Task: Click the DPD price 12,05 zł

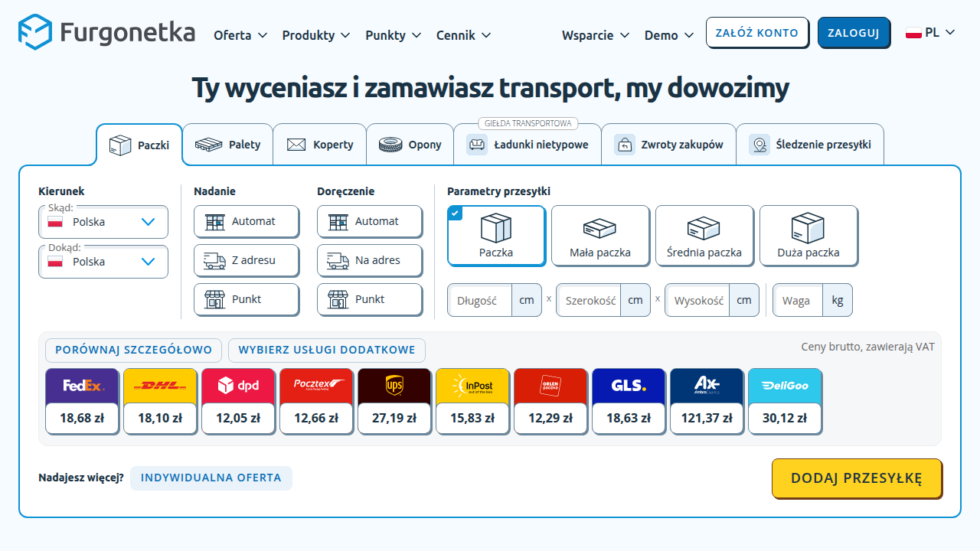Action: point(239,418)
